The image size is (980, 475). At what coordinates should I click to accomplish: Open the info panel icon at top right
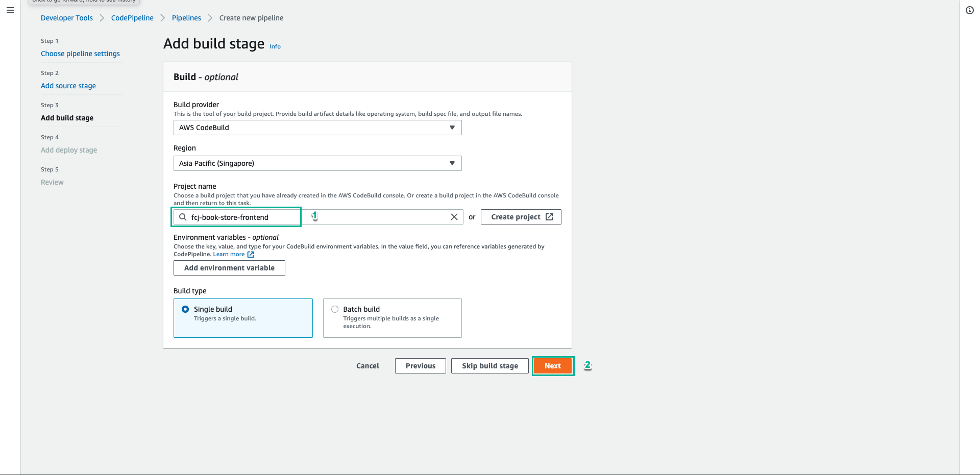coord(970,10)
